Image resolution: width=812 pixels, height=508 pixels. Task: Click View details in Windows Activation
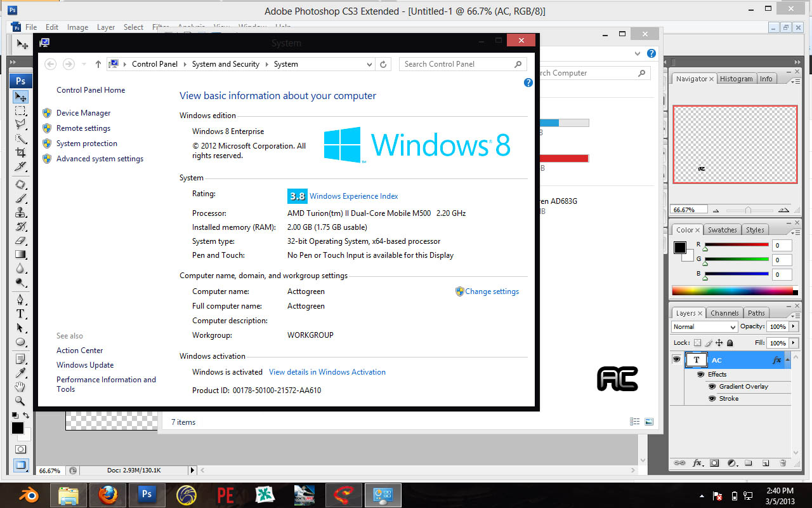coord(327,372)
